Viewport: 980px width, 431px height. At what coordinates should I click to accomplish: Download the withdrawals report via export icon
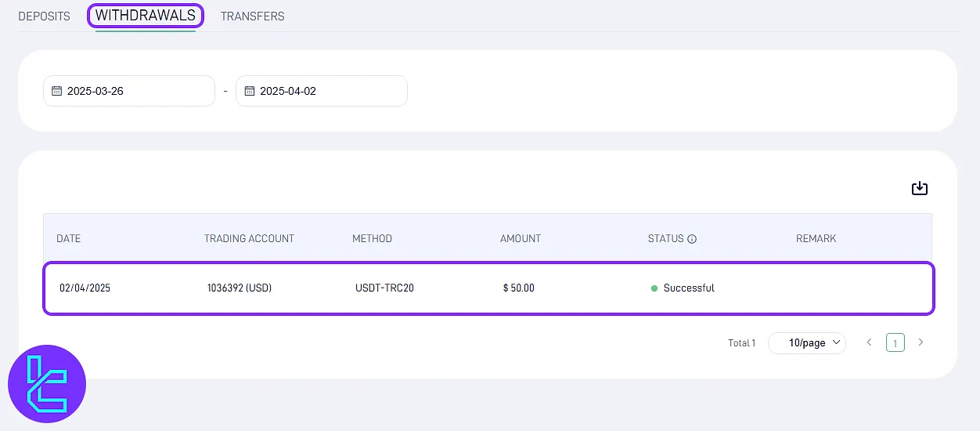[919, 188]
